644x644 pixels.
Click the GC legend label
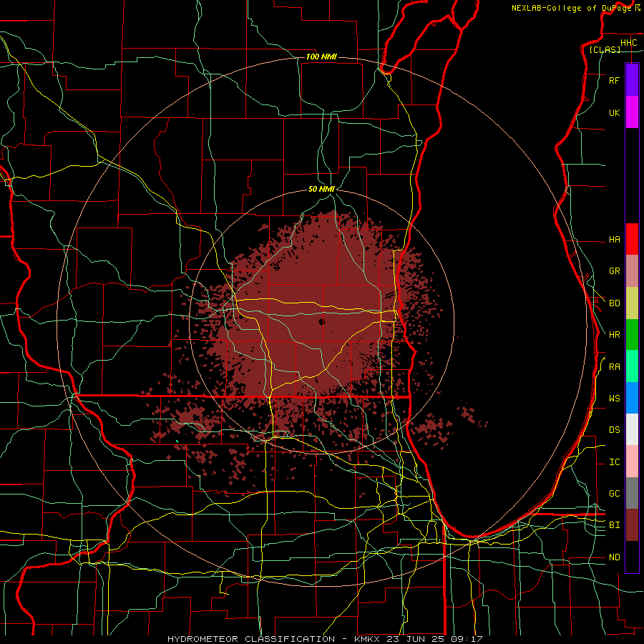click(x=614, y=494)
